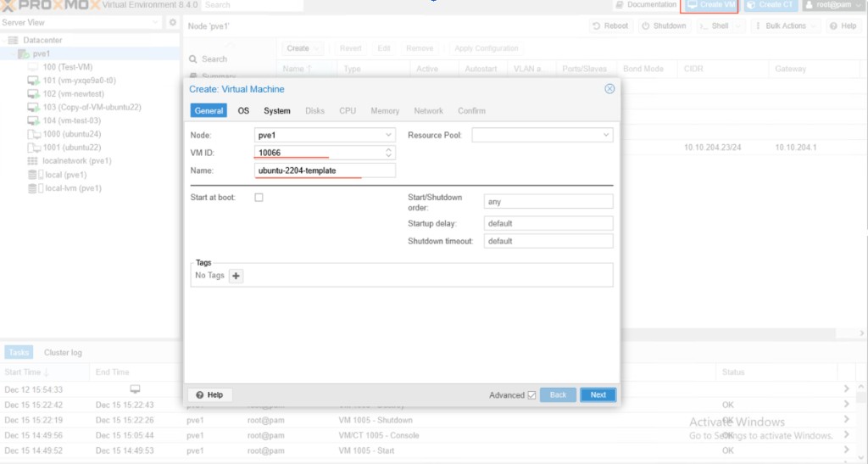Click the node Shutdown button
Image resolution: width=868 pixels, height=464 pixels.
point(665,26)
